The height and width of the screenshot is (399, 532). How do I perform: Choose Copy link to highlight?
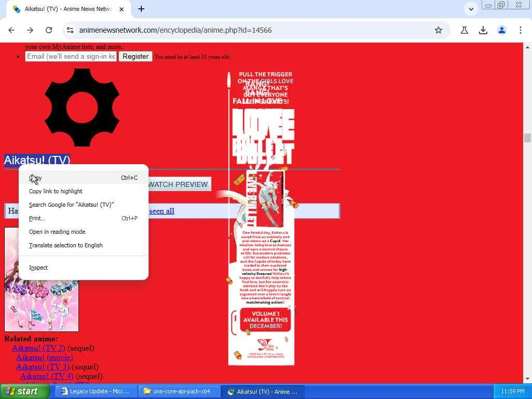pyautogui.click(x=83, y=191)
